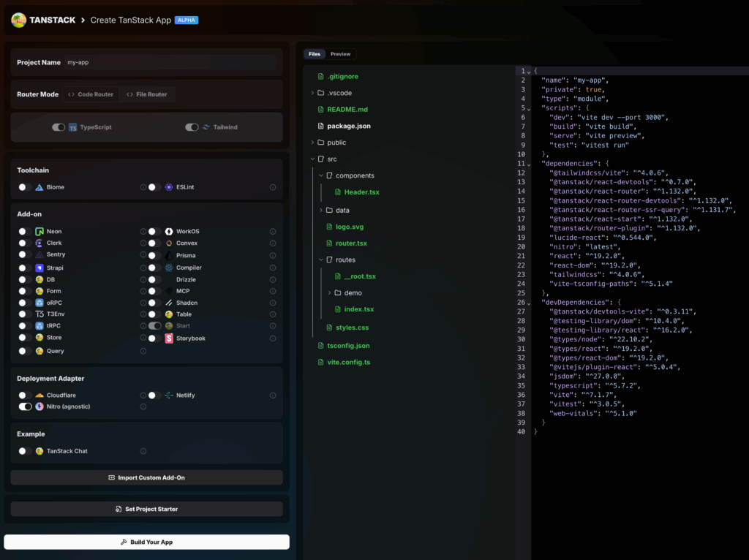749x560 pixels.
Task: Collapse the src folder in file tree
Action: [x=312, y=159]
